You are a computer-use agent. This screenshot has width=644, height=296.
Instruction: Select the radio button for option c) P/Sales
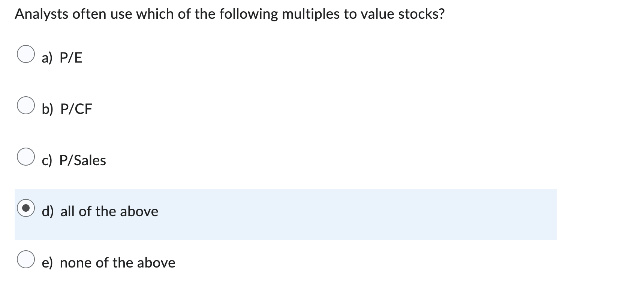click(x=26, y=157)
